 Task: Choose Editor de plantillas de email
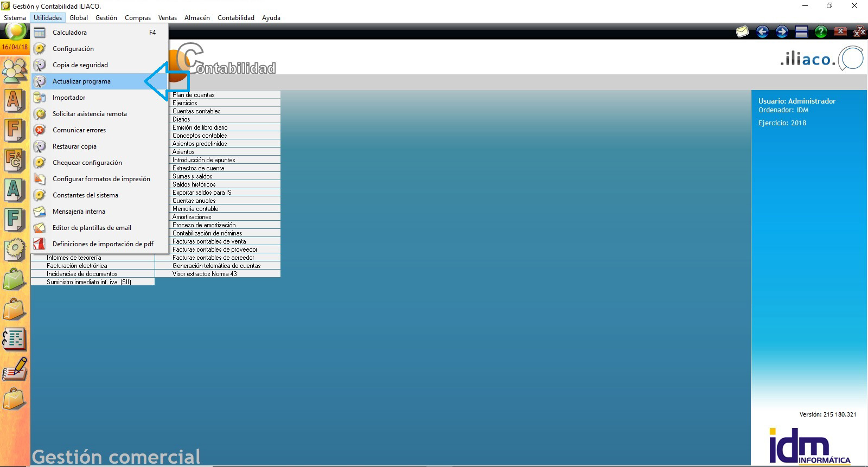(100, 228)
